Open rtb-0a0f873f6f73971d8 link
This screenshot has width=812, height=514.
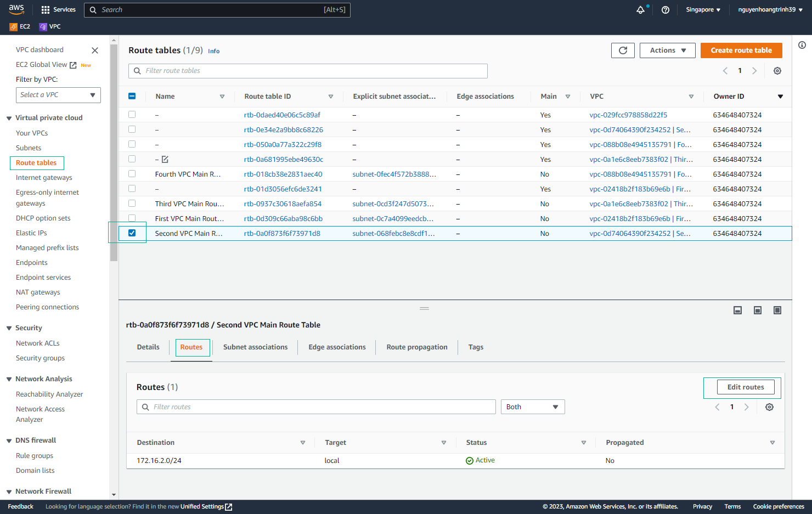pyautogui.click(x=282, y=234)
